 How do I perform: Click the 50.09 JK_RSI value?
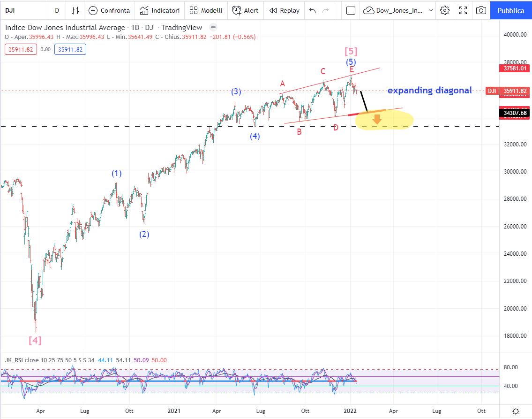(x=141, y=360)
